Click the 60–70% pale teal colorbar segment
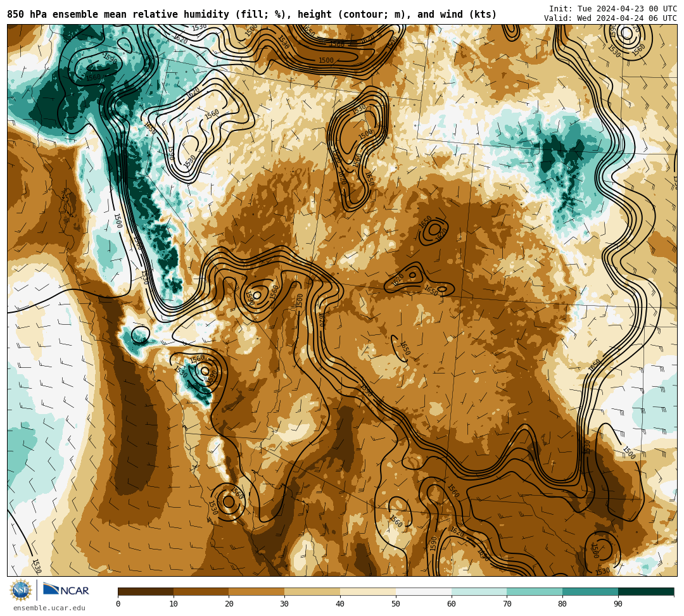The width and height of the screenshot is (684, 616). tap(479, 591)
